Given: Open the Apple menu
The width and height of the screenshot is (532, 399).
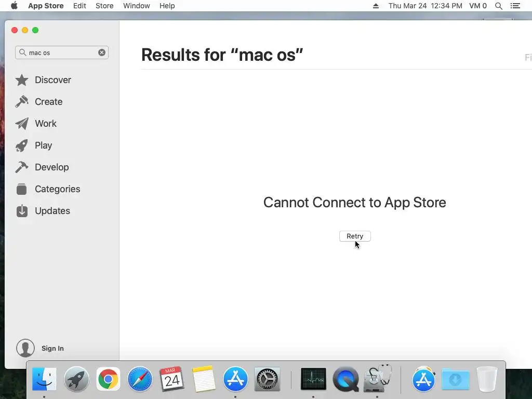Looking at the screenshot, I should pos(14,6).
